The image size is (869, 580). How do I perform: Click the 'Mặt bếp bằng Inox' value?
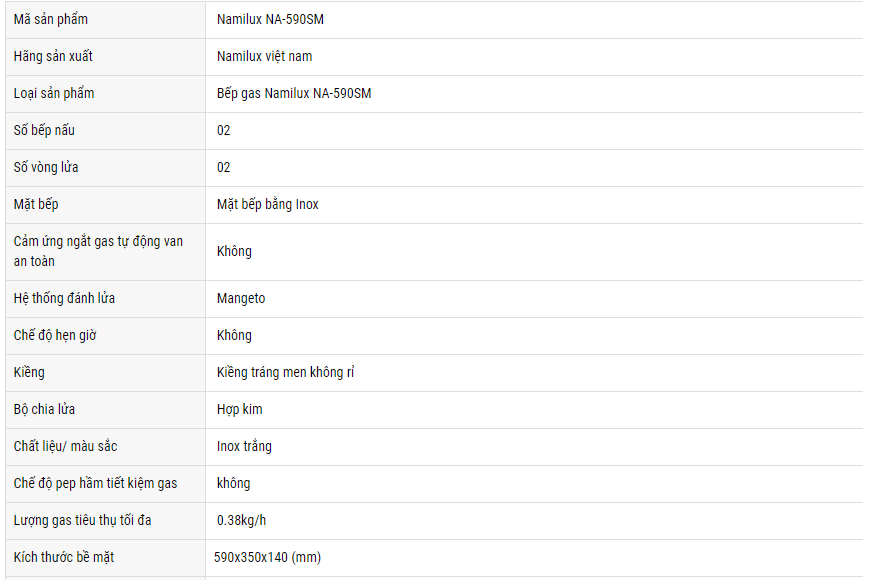[x=268, y=204]
